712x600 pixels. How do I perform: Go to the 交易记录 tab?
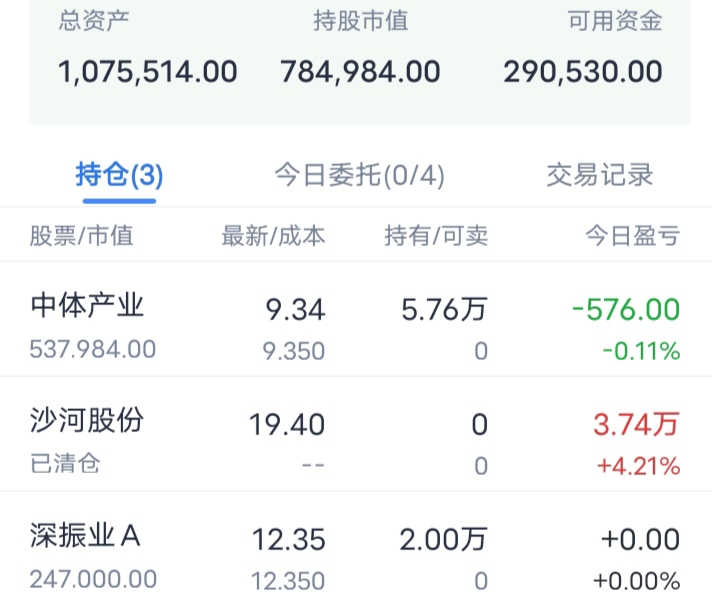coord(600,176)
